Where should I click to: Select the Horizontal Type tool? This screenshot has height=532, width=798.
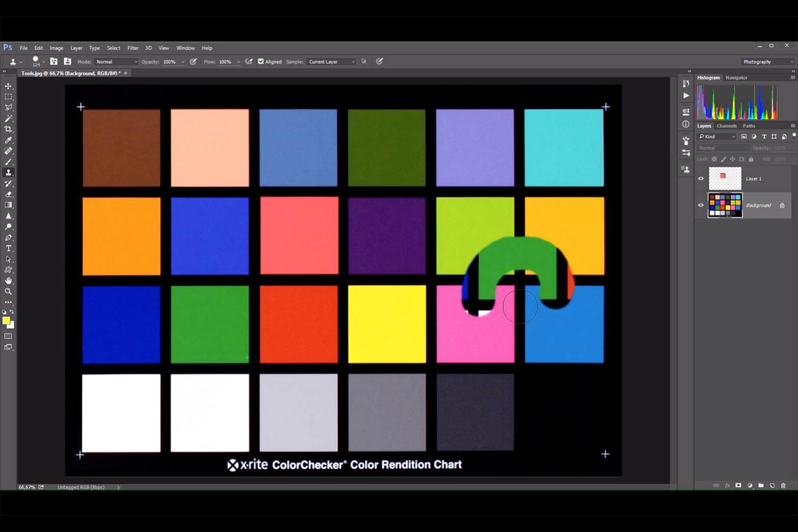[x=9, y=248]
